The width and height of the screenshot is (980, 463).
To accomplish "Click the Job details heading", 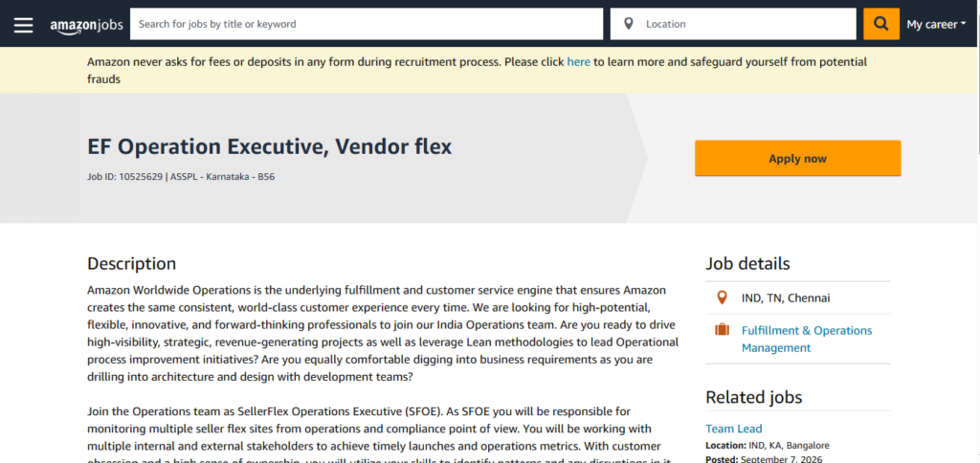I will (747, 264).
